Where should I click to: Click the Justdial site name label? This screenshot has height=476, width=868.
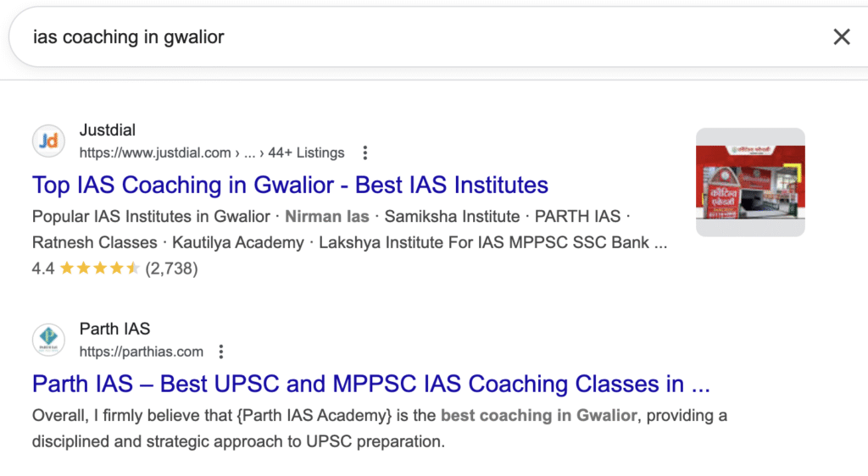tap(108, 130)
